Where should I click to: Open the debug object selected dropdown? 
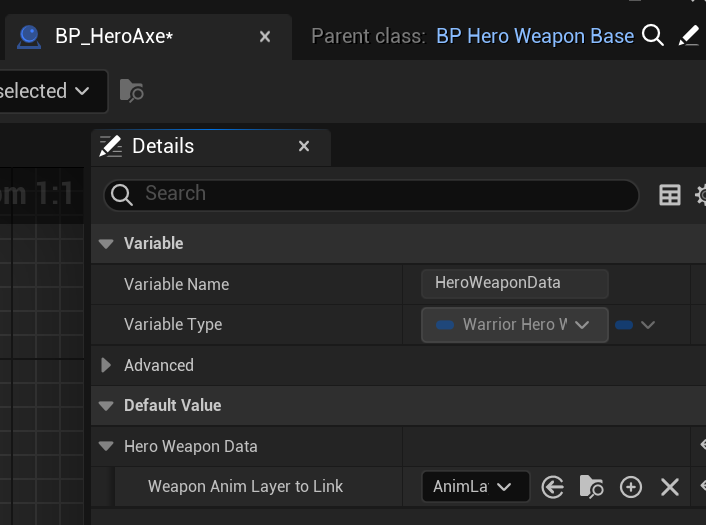pyautogui.click(x=50, y=91)
